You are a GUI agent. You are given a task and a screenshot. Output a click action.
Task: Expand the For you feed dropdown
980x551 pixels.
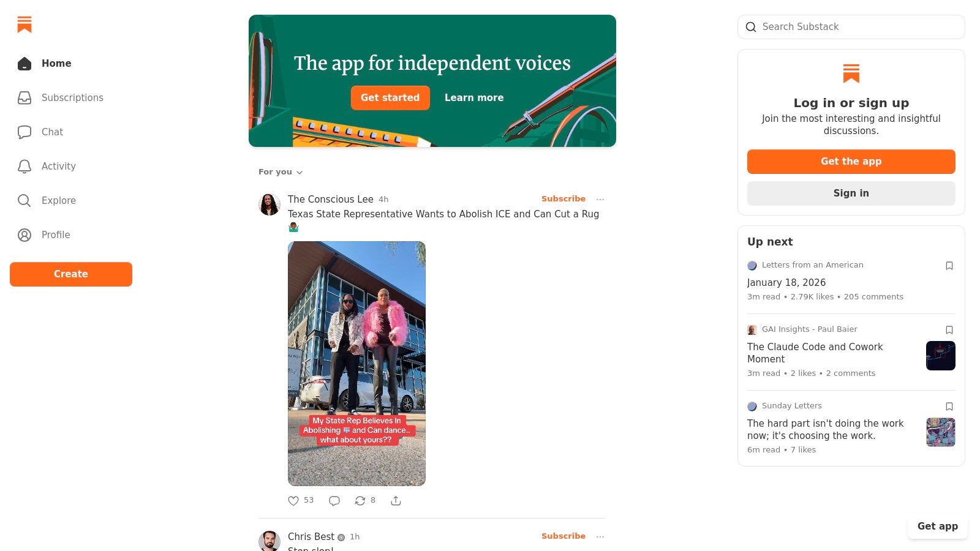click(281, 172)
